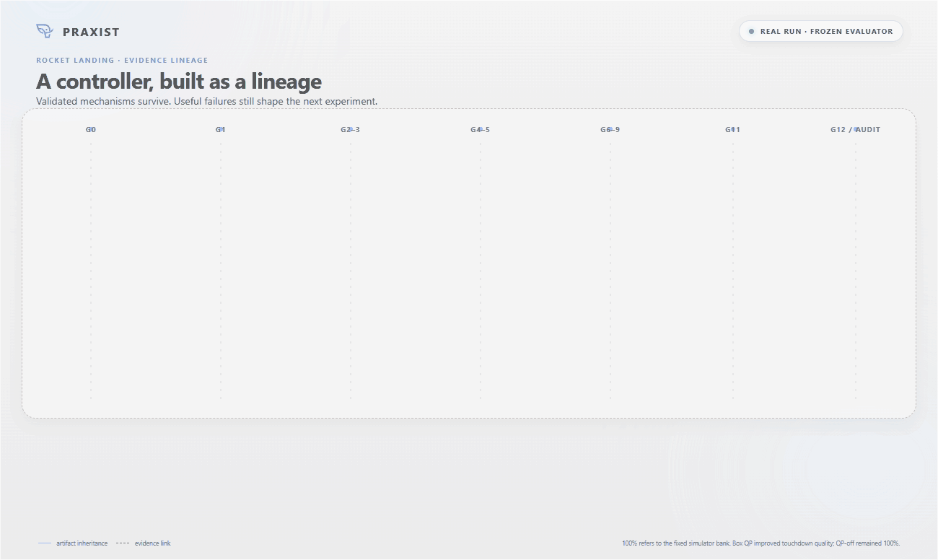This screenshot has width=938, height=560.
Task: Click the Praxist logo icon
Action: click(45, 31)
